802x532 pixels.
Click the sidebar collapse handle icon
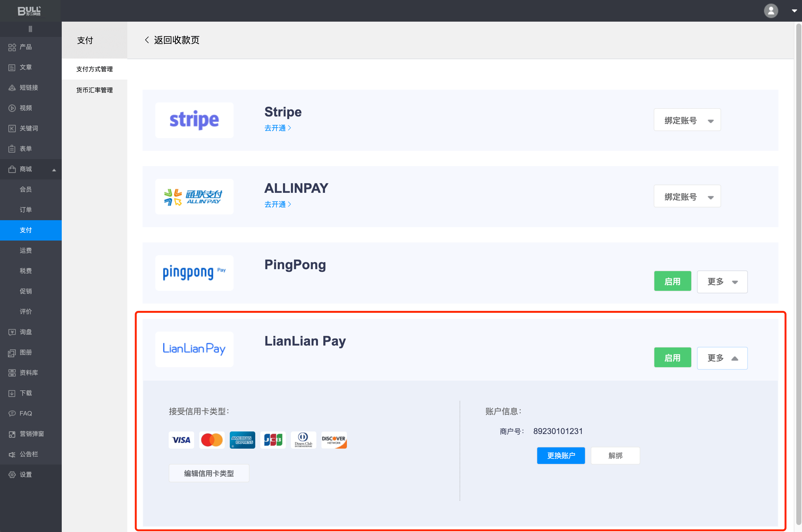[30, 29]
